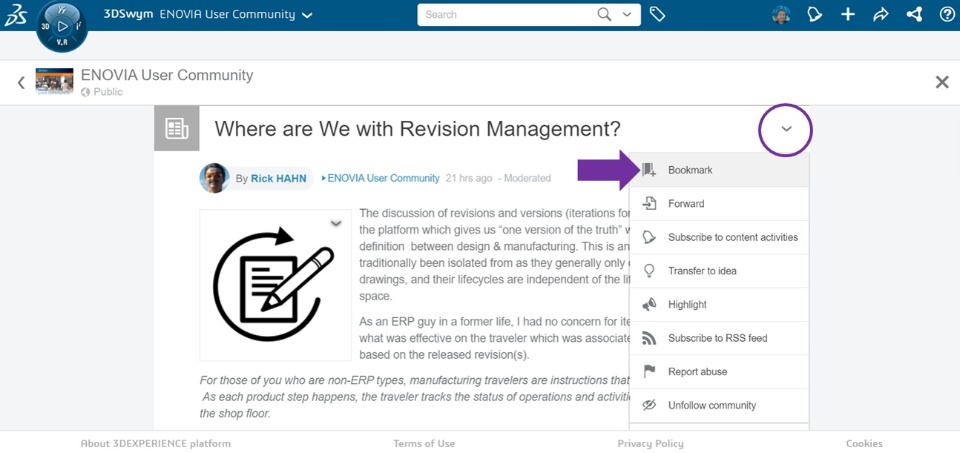960x453 pixels.
Task: Collapse the post actions chevron menu
Action: point(786,130)
